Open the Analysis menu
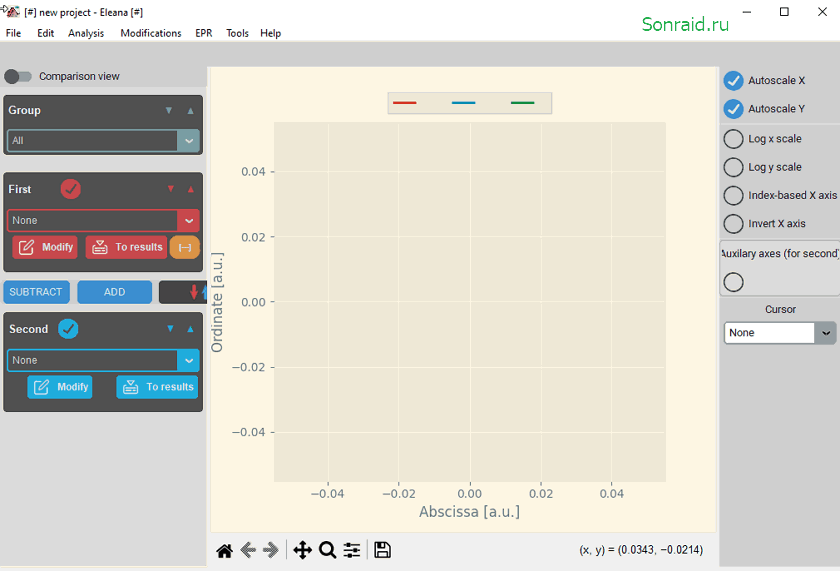 pyautogui.click(x=86, y=33)
